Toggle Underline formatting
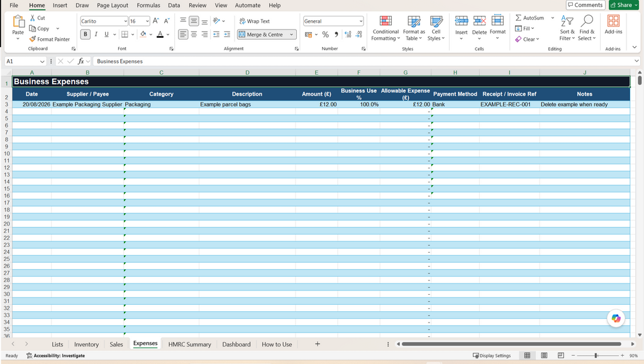The image size is (644, 364). tap(106, 34)
